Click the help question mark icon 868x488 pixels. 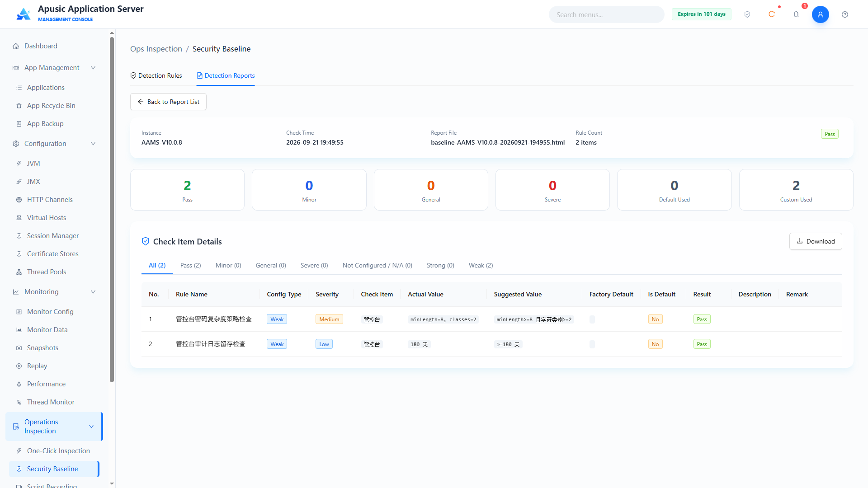click(x=845, y=14)
